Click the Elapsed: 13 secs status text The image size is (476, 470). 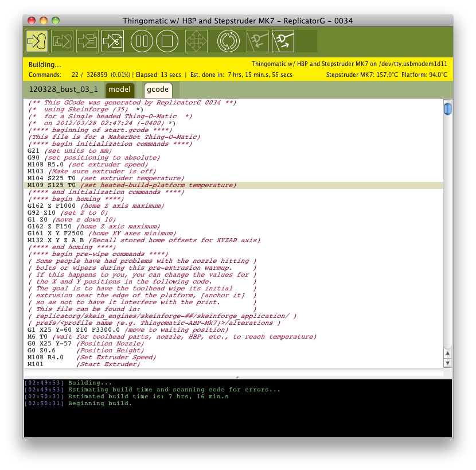pos(158,75)
